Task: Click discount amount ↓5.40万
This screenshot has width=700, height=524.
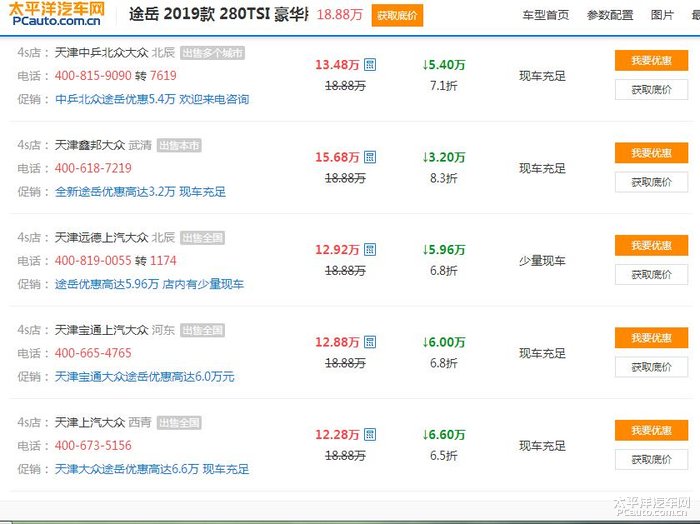Action: (444, 65)
